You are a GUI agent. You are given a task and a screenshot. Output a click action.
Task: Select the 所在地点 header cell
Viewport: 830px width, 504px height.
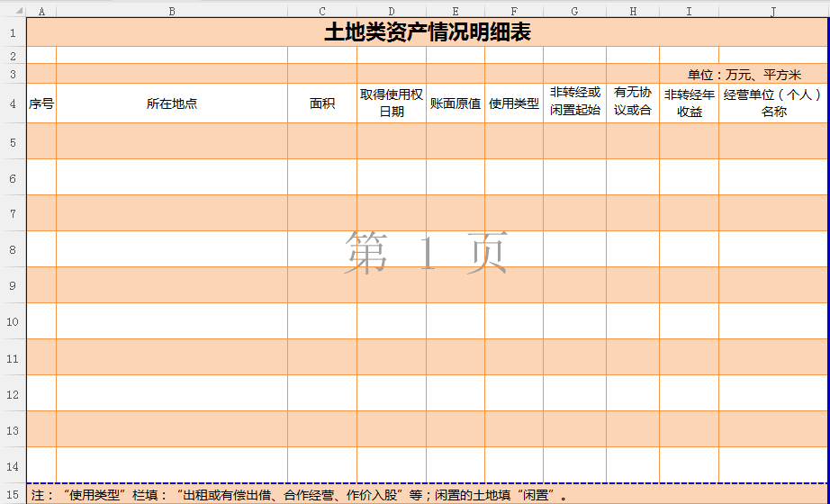pyautogui.click(x=171, y=103)
